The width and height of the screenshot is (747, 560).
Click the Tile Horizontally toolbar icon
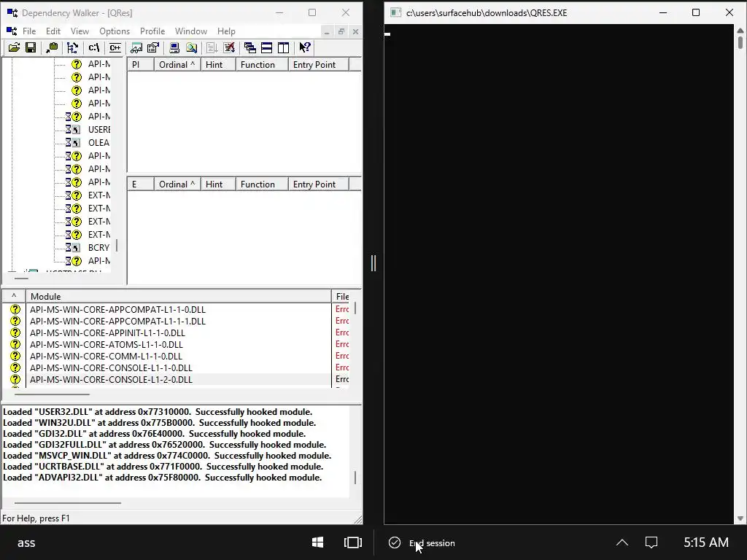point(267,47)
